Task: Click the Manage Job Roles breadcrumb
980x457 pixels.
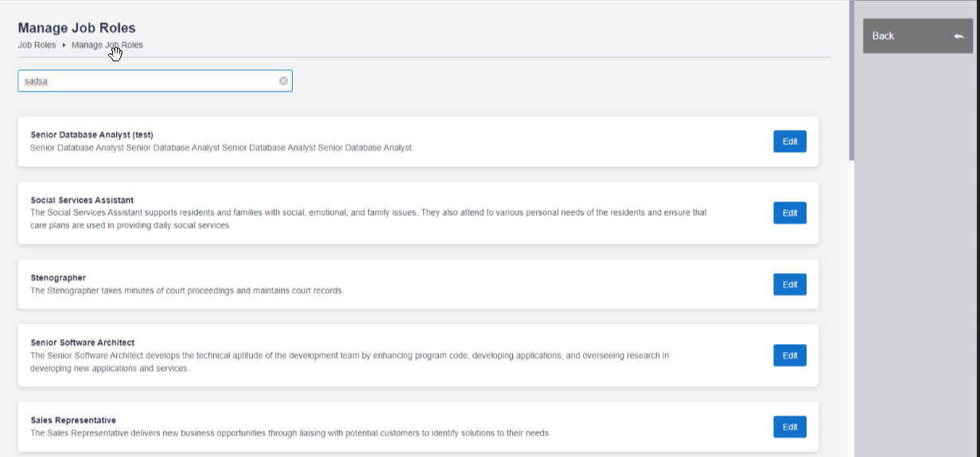Action: [107, 45]
